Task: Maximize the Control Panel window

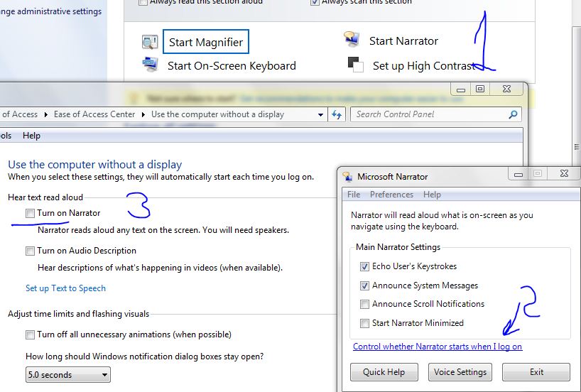Action: [480, 89]
